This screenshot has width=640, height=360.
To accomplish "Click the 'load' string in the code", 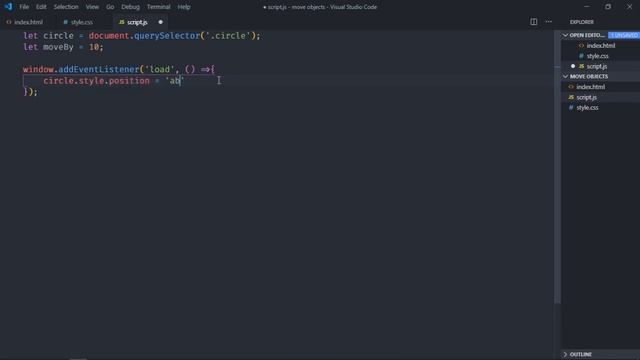I will pyautogui.click(x=160, y=69).
